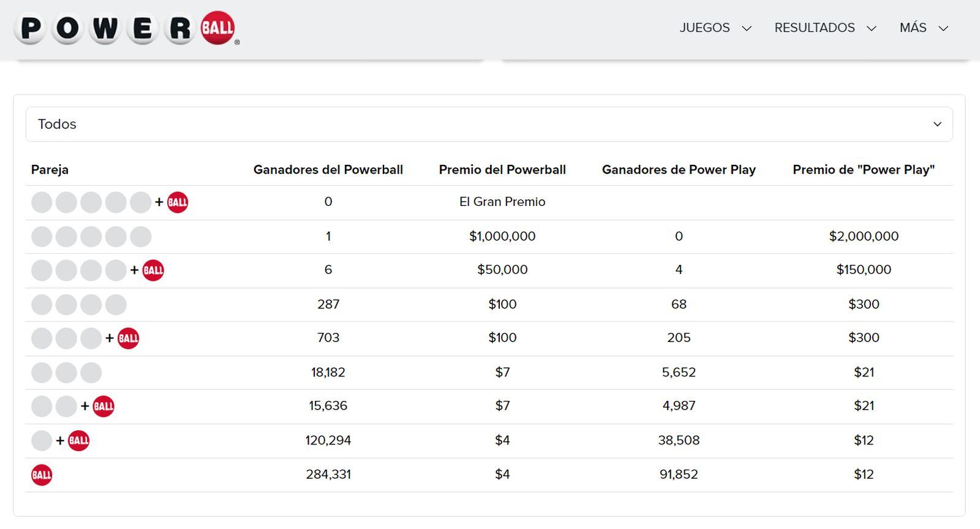980x529 pixels.
Task: Select the Pareja column header
Action: click(50, 170)
